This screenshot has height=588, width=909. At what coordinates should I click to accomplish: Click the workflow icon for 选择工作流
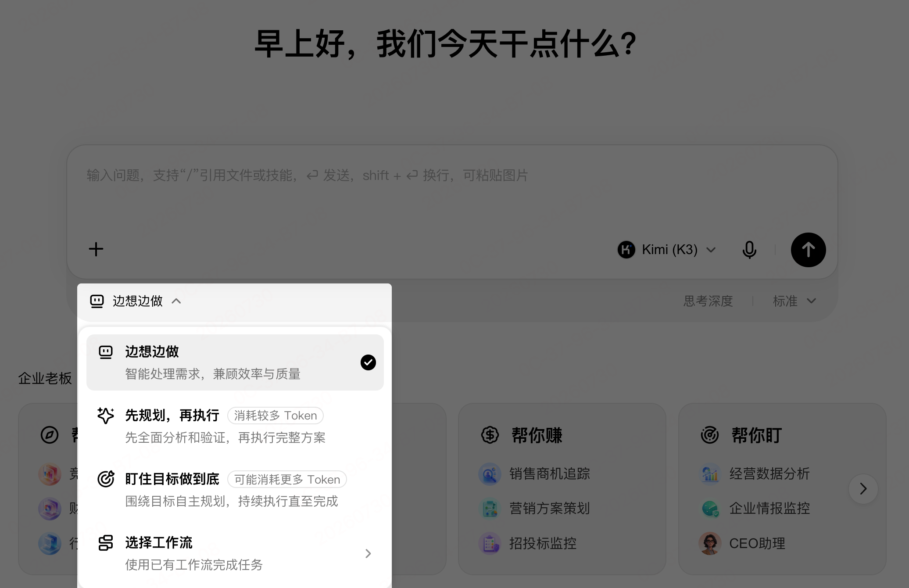(x=106, y=543)
